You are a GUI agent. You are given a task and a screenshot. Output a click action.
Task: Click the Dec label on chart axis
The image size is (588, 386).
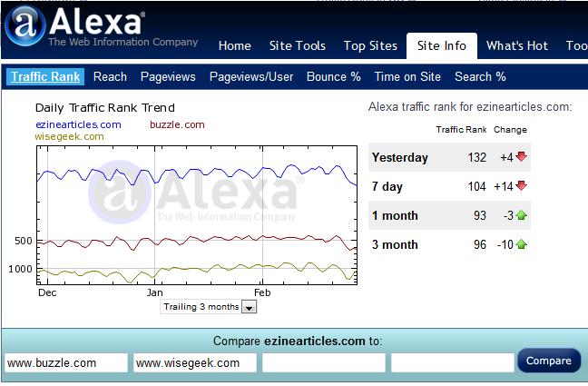coord(47,292)
